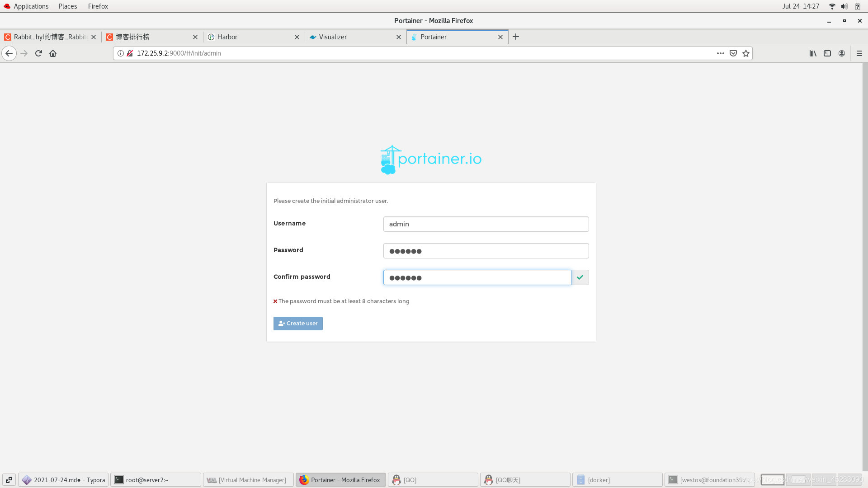Go to the Firefox home page

pyautogui.click(x=53, y=53)
